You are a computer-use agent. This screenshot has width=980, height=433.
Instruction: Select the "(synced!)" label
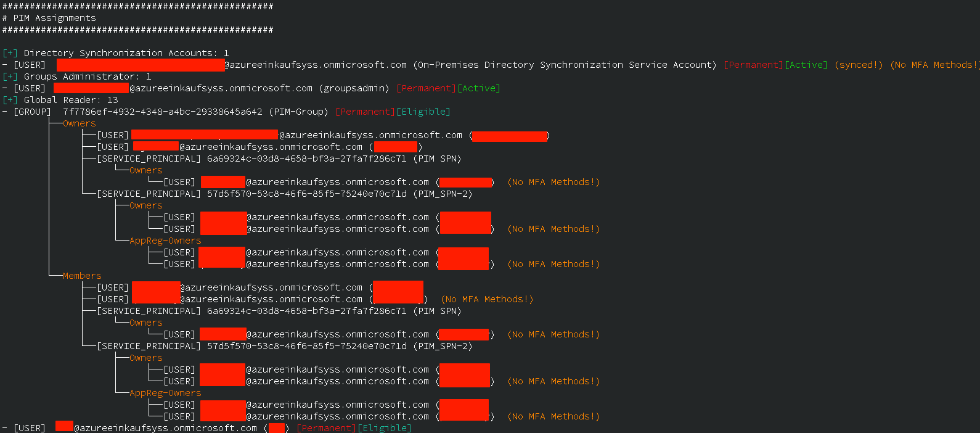pos(859,65)
